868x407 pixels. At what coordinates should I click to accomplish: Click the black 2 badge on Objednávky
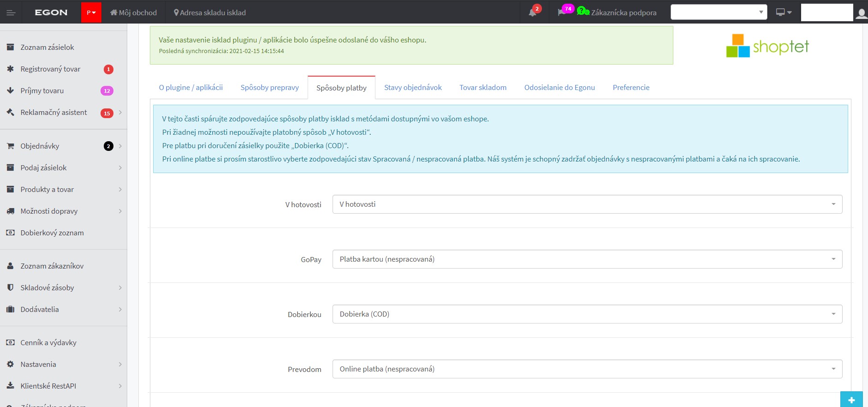[108, 146]
